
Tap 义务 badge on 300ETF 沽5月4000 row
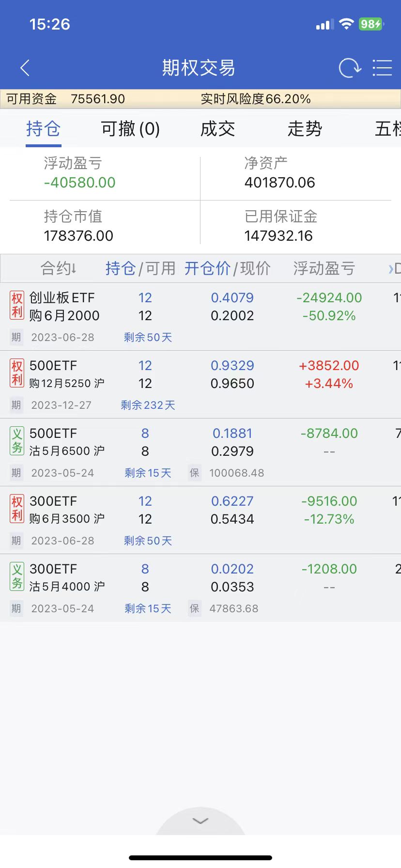pos(17,577)
